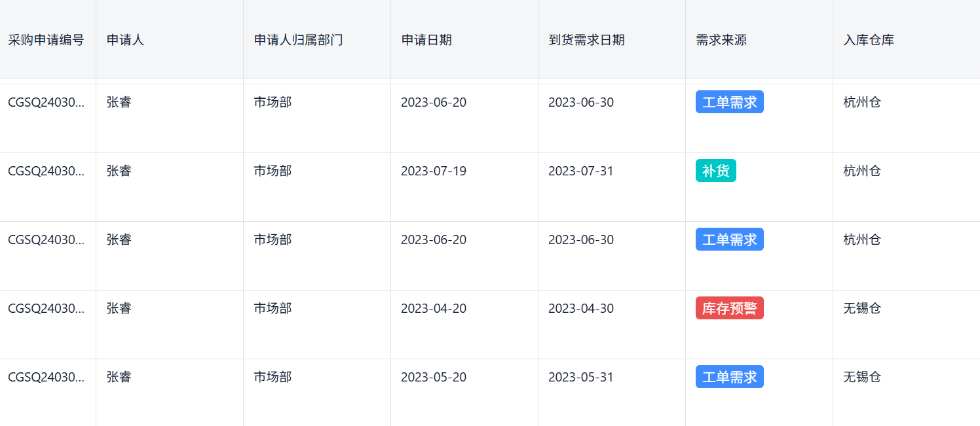This screenshot has height=426, width=980.
Task: Click the 工单需求 tag in the 2023-05-20 row
Action: coord(729,377)
